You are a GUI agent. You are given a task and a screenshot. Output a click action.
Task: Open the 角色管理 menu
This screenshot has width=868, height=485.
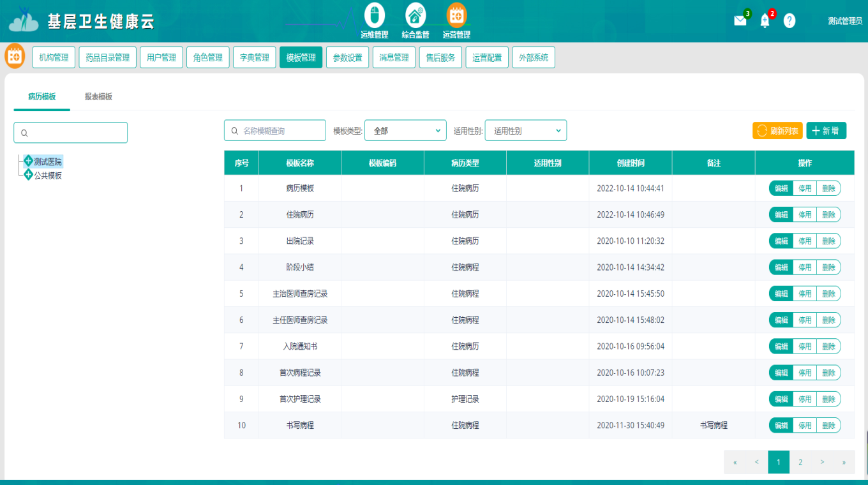point(208,57)
